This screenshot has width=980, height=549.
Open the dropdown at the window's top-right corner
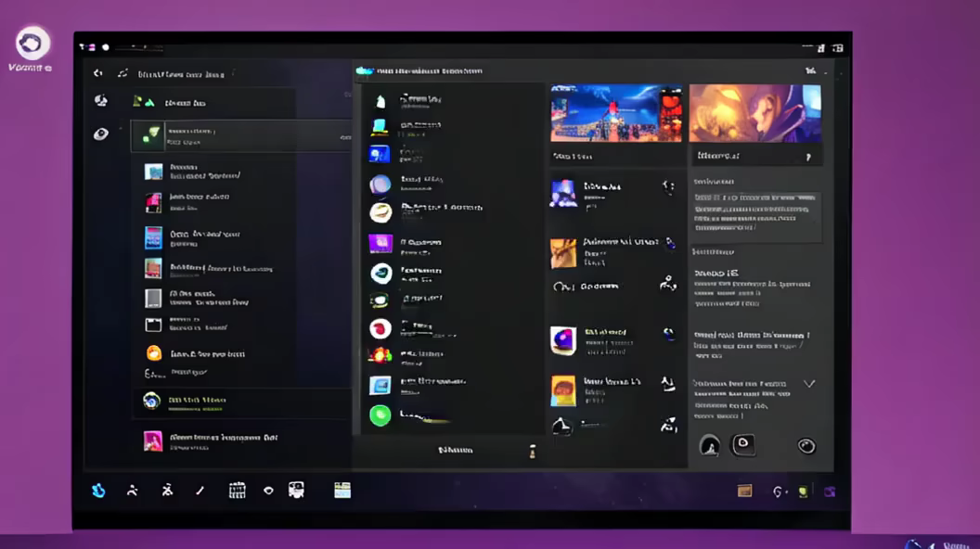(810, 70)
